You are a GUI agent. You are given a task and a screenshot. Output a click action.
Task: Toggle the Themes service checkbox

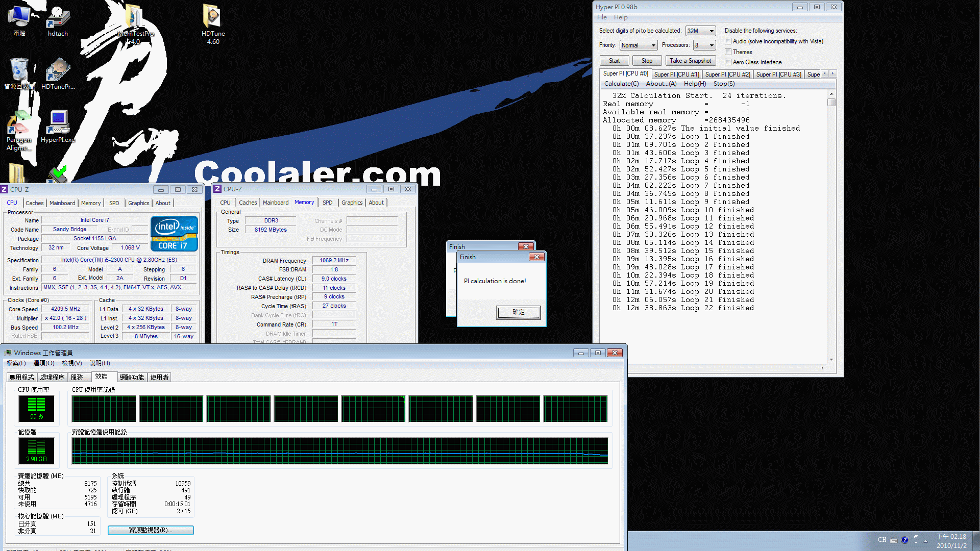coord(728,52)
